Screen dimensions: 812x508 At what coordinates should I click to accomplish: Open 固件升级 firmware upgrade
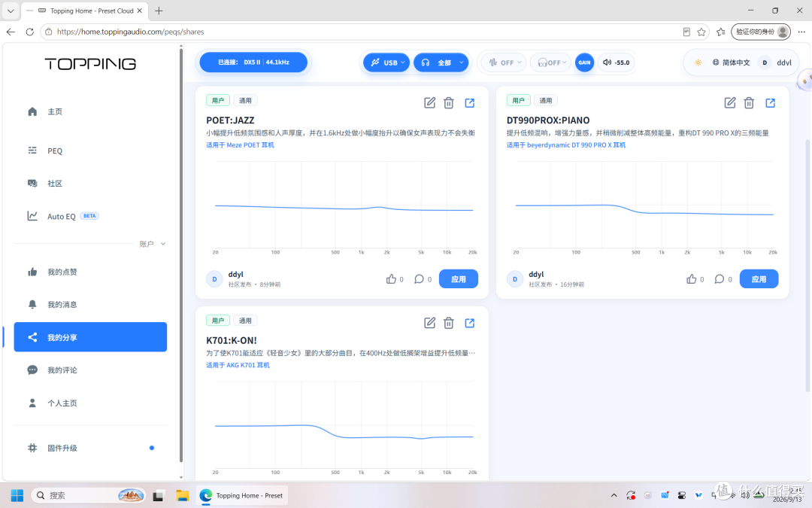[90, 448]
